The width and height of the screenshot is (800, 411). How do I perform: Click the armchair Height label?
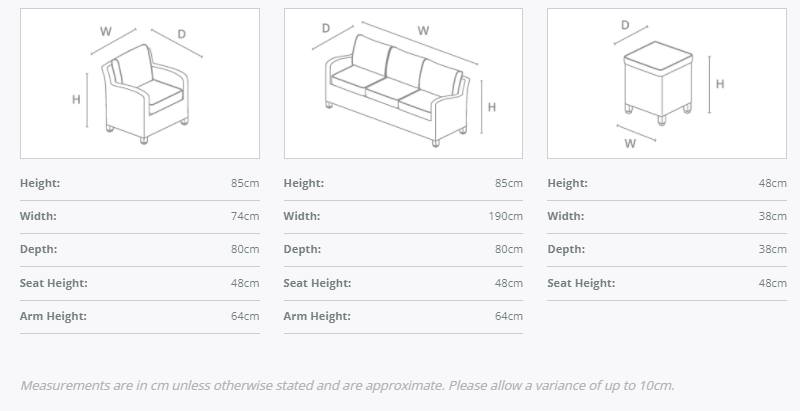click(x=40, y=183)
